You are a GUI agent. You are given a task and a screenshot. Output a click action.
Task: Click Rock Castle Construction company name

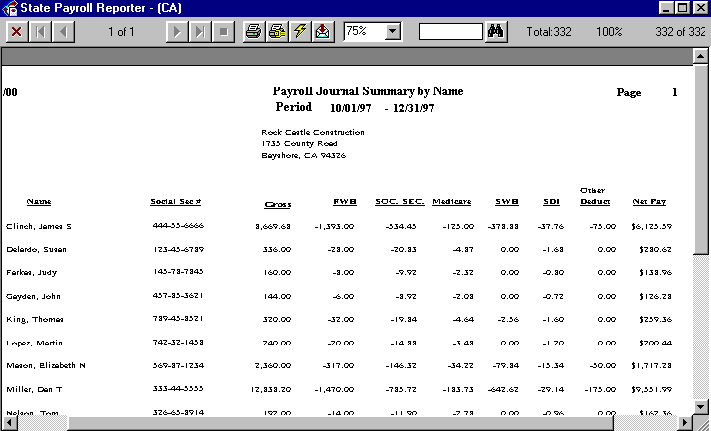click(313, 132)
